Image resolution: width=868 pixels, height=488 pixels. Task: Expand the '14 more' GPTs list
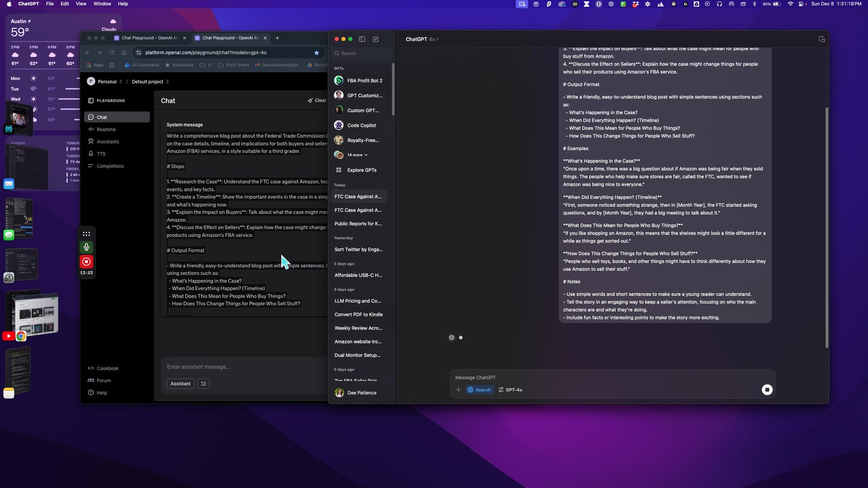pyautogui.click(x=358, y=155)
